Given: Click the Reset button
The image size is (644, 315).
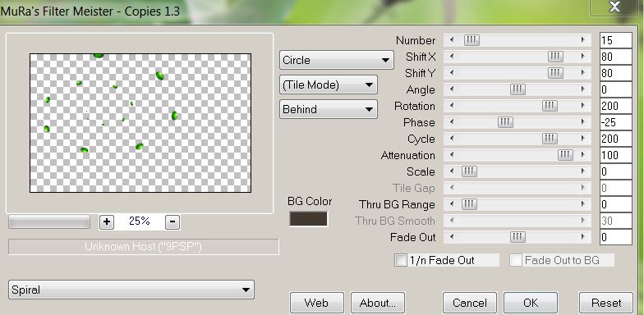Looking at the screenshot, I should coord(606,303).
